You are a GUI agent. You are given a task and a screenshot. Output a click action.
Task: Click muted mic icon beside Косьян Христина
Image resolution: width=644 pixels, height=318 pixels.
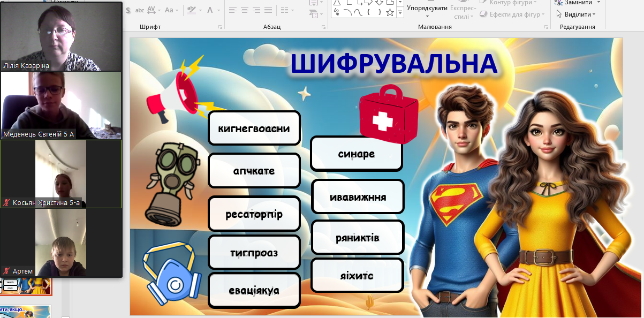[7, 202]
